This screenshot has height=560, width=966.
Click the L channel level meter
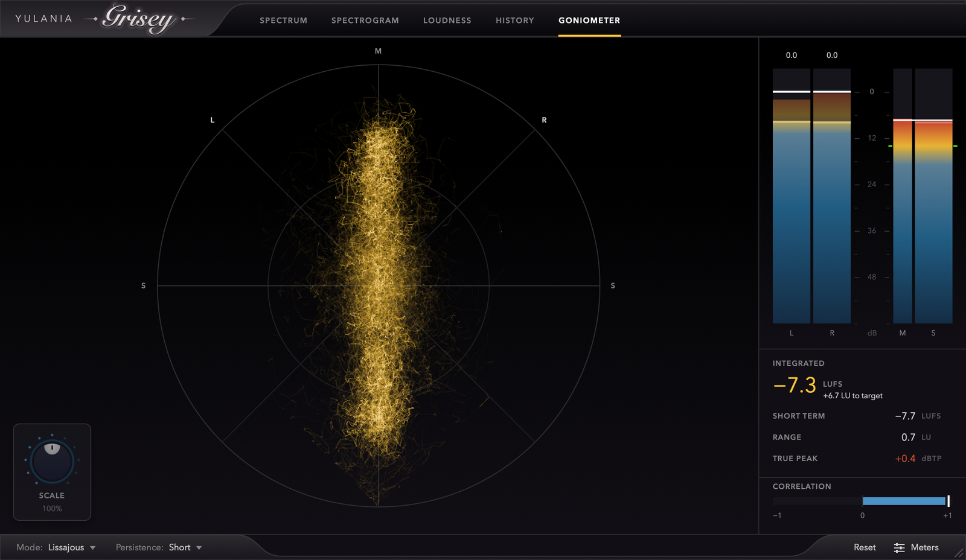(792, 196)
